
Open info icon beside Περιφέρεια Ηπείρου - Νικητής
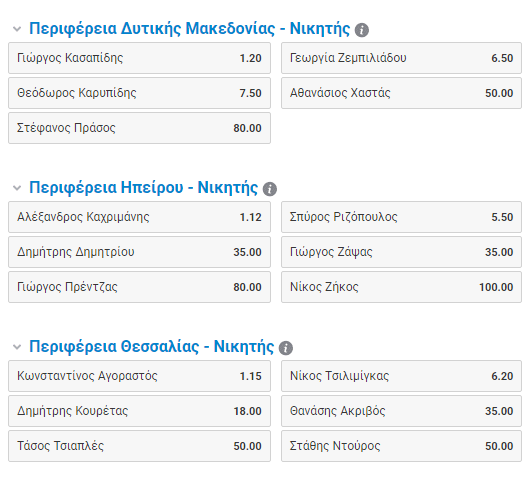pos(270,189)
